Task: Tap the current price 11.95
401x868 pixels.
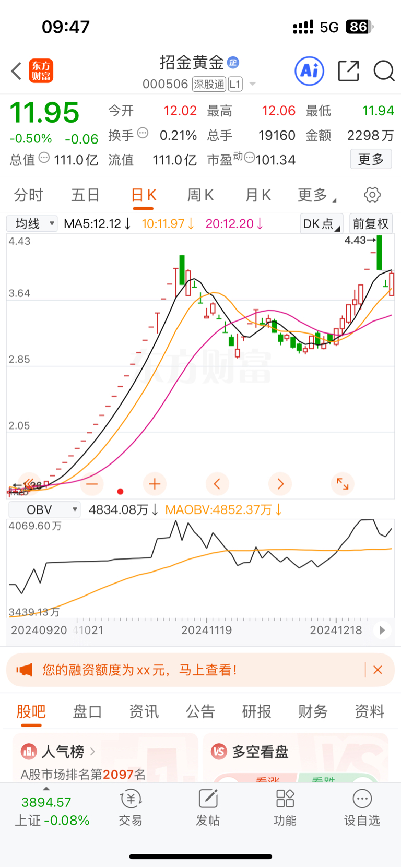Action: (x=44, y=113)
